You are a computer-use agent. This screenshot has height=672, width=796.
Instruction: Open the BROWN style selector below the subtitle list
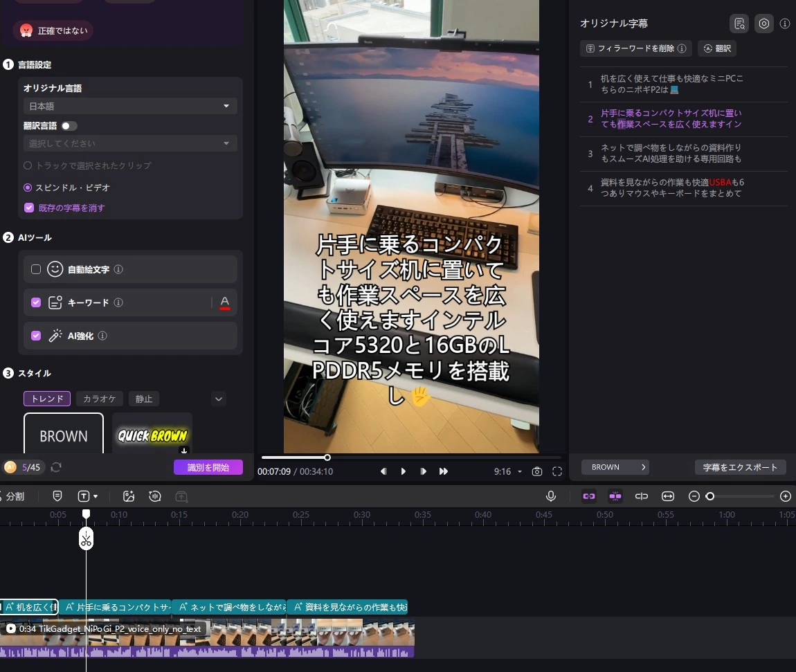click(x=616, y=467)
